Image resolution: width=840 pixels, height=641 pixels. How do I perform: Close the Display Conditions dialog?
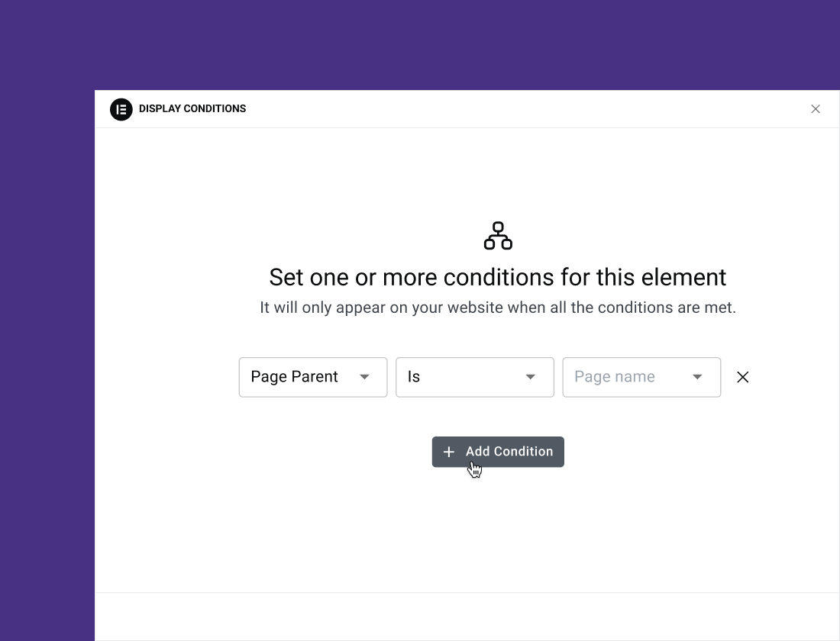coord(816,109)
